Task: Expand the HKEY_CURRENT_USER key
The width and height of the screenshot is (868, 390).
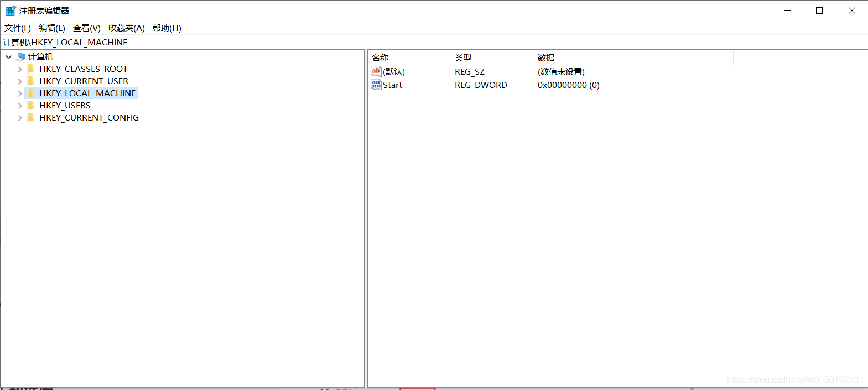Action: click(20, 81)
